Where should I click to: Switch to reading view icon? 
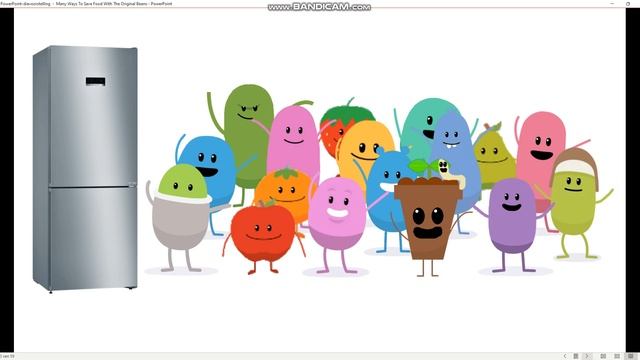click(617, 356)
